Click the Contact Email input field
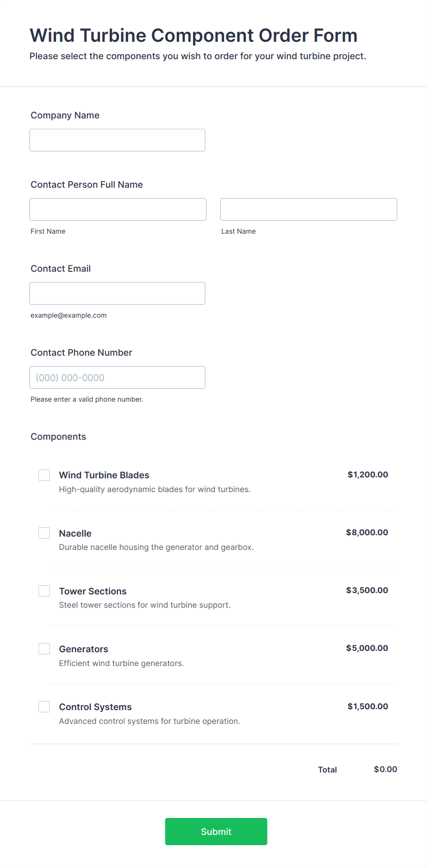Viewport: 427px width, 868px height. [x=118, y=293]
